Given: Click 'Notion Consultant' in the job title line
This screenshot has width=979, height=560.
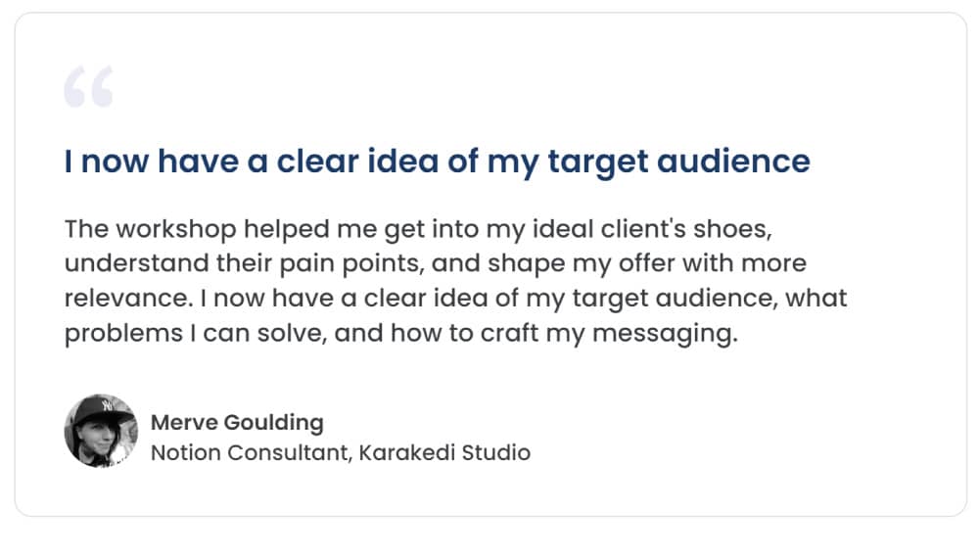Looking at the screenshot, I should click(250, 452).
